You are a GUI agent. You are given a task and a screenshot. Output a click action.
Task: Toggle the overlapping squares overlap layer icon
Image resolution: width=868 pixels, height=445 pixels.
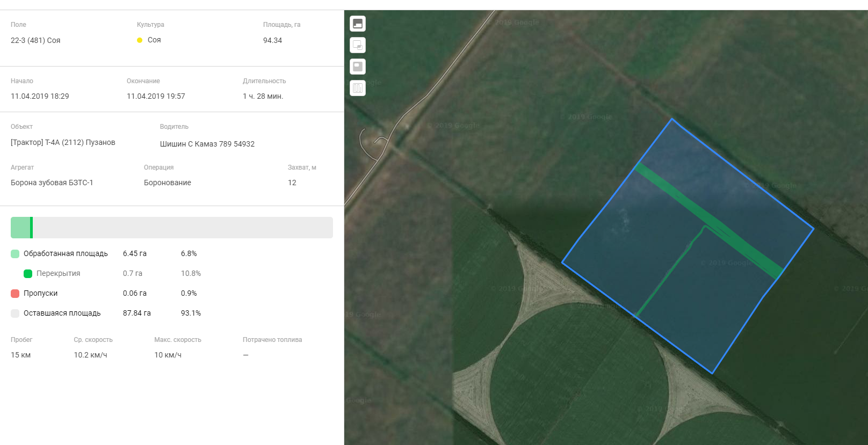pyautogui.click(x=358, y=45)
